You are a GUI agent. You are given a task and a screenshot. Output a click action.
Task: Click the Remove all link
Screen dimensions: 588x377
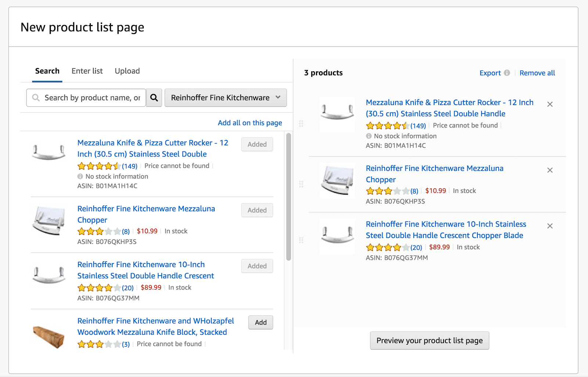[x=537, y=73]
